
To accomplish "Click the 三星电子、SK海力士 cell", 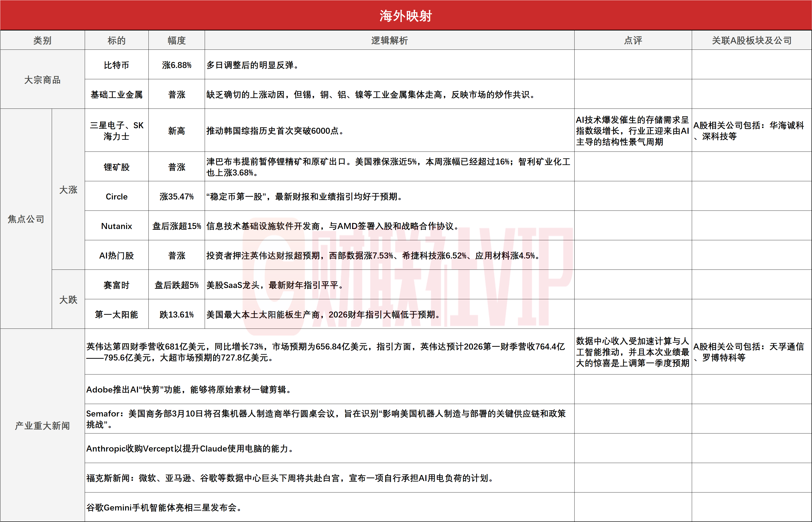I will (x=116, y=130).
